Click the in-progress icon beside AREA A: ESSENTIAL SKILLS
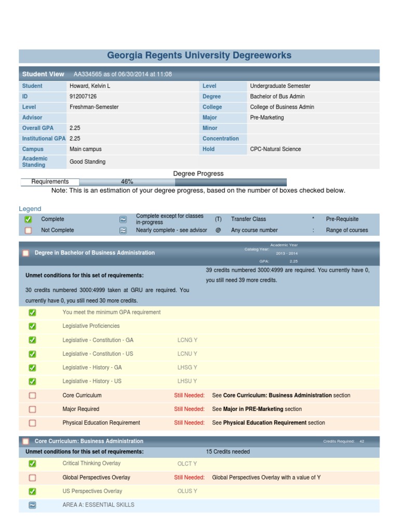 pos(32,505)
